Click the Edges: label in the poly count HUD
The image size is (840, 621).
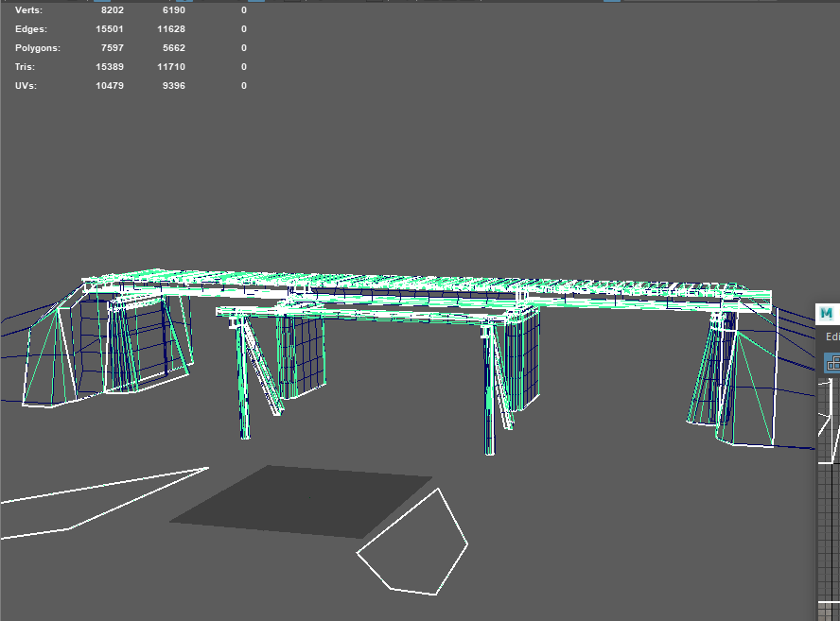[31, 29]
